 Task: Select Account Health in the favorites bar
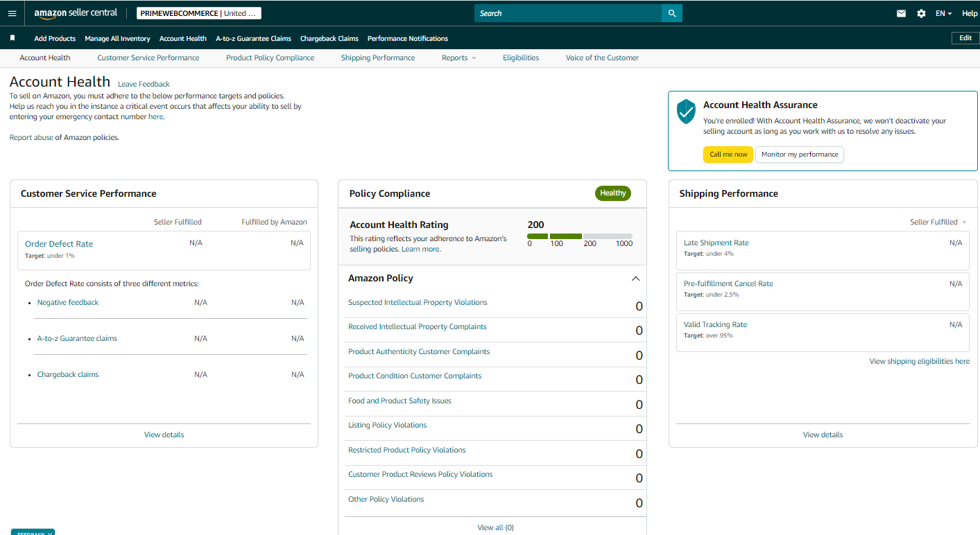click(183, 38)
